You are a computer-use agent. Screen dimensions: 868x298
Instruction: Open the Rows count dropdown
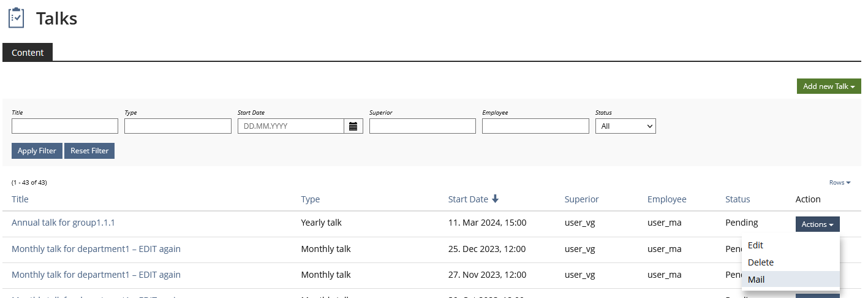tap(839, 183)
